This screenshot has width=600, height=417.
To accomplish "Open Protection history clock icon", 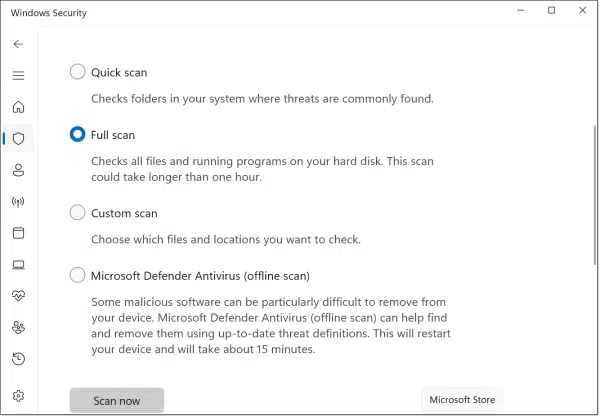I will coord(18,359).
